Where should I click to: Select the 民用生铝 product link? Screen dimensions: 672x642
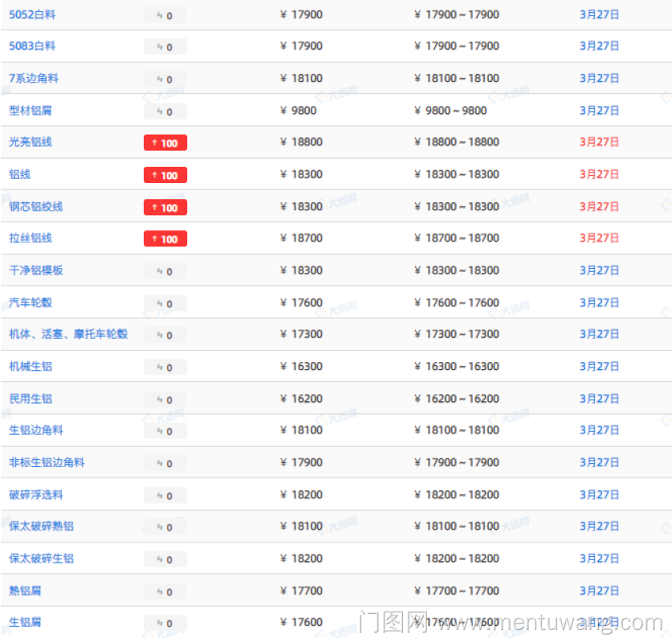(31, 399)
